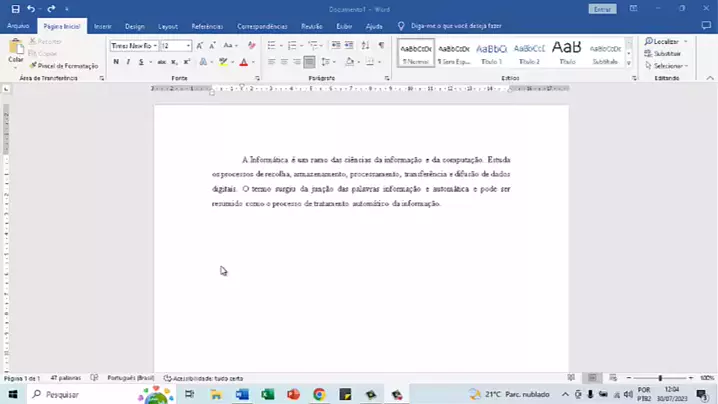Toggle justified paragraph alignment

point(310,62)
